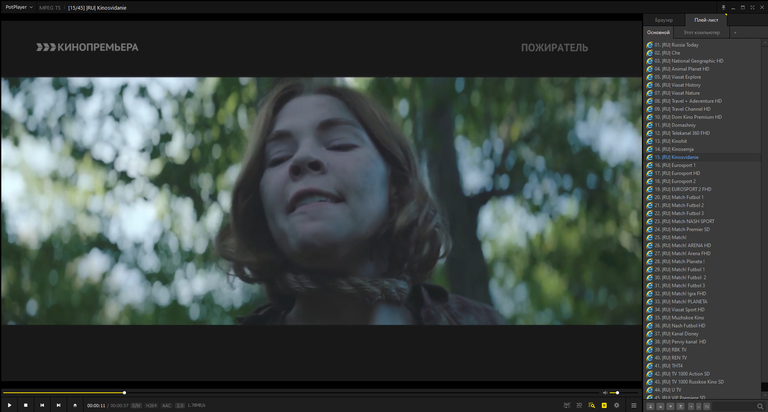
Task: Toggle the playlist panel hamburger icon
Action: 633,405
